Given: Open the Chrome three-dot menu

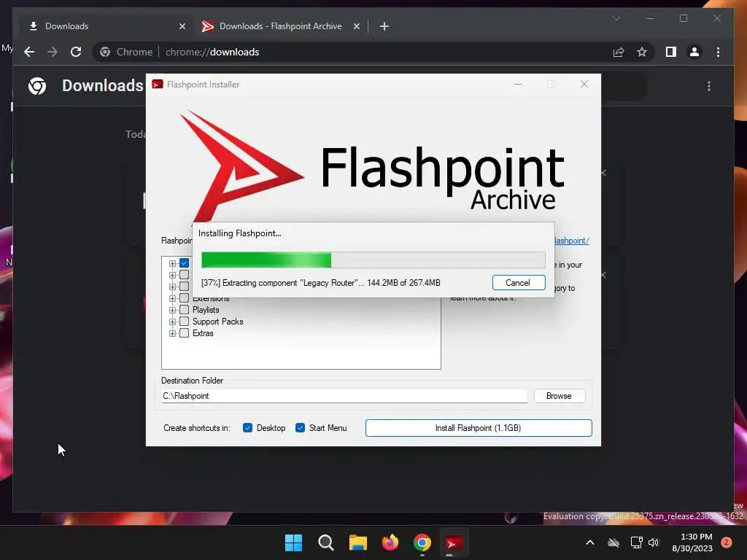Looking at the screenshot, I should coord(718,52).
